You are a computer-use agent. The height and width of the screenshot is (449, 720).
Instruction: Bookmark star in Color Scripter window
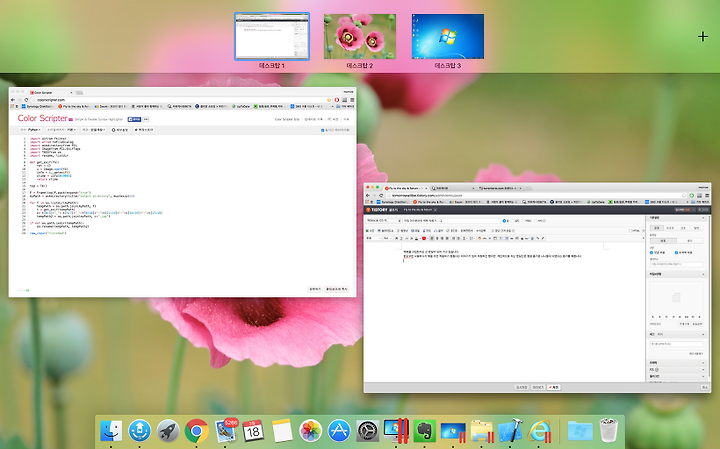[x=329, y=100]
